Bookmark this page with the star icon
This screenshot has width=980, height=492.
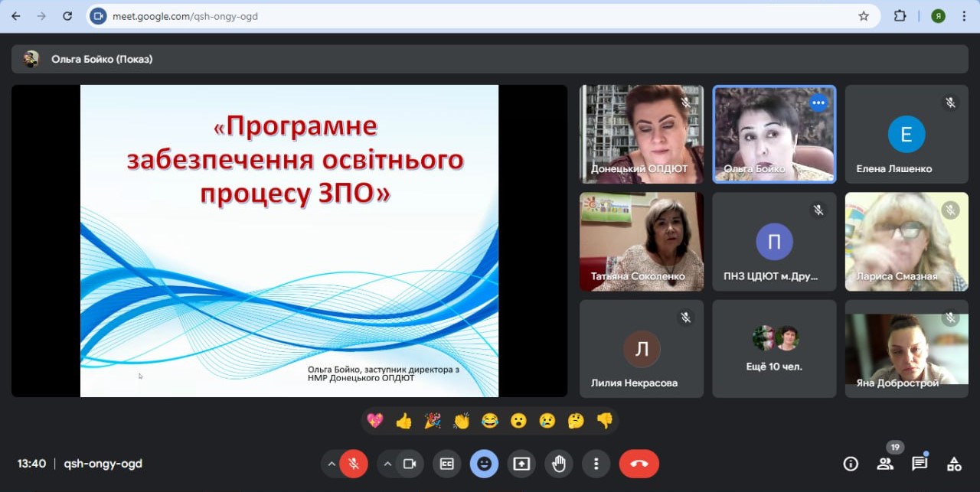(864, 16)
